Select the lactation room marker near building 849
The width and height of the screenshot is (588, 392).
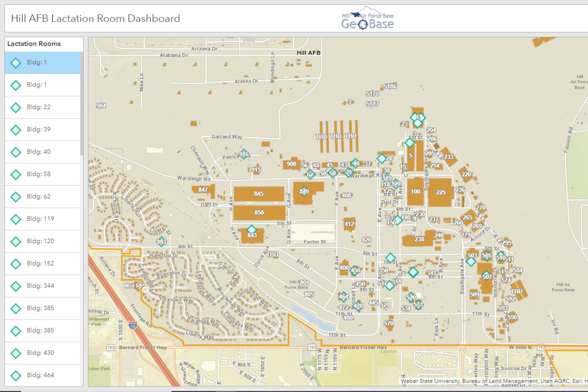(x=304, y=192)
